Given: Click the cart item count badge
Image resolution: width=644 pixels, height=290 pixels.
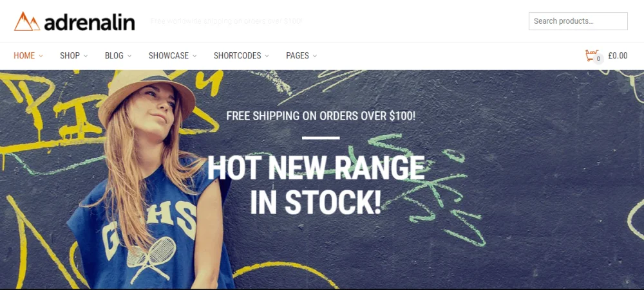Looking at the screenshot, I should click(598, 59).
